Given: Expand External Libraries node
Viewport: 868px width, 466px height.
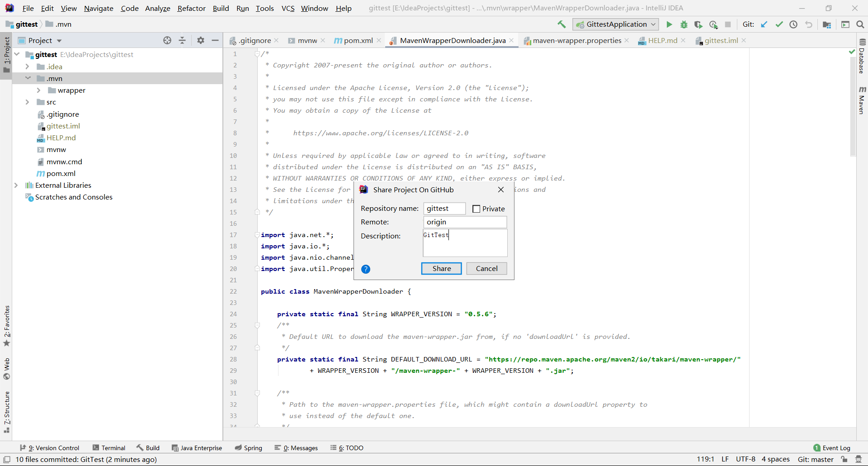Looking at the screenshot, I should (x=16, y=185).
